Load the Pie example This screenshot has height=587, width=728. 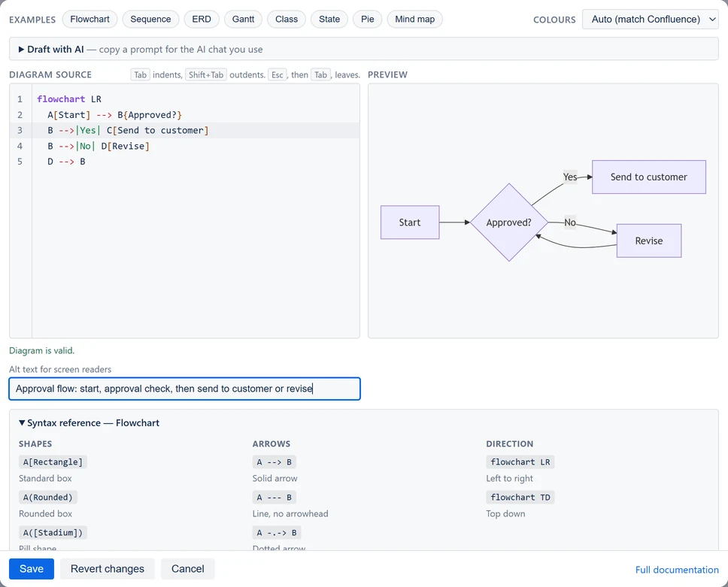367,20
